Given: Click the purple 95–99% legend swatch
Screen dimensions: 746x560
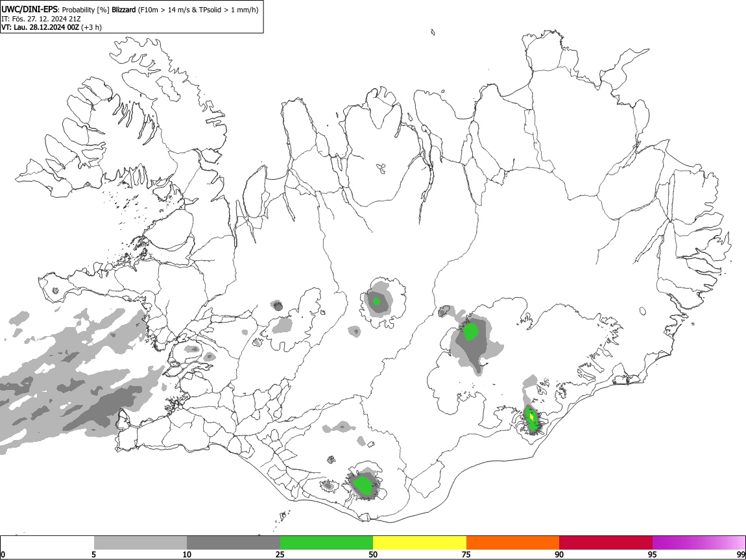Looking at the screenshot, I should point(699,542).
